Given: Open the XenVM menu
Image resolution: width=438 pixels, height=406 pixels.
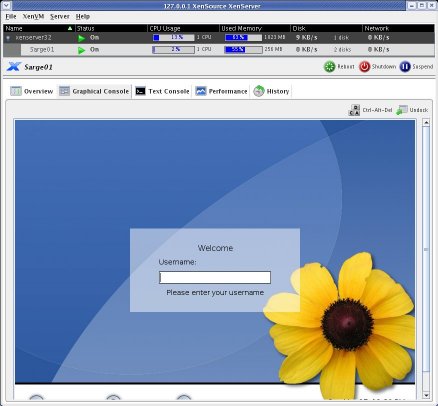Looking at the screenshot, I should tap(33, 16).
